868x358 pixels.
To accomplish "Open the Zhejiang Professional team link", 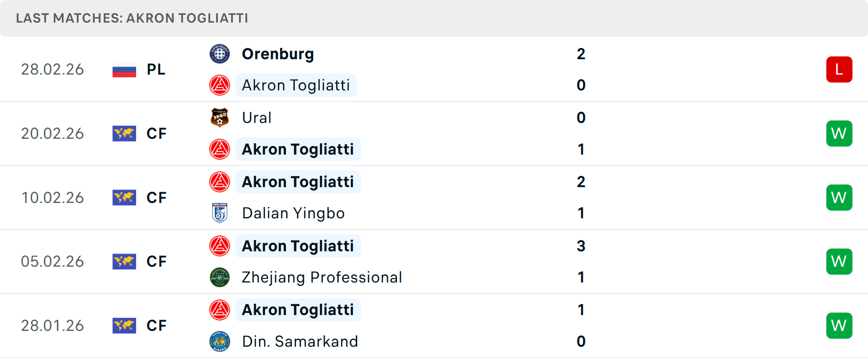I will point(322,277).
